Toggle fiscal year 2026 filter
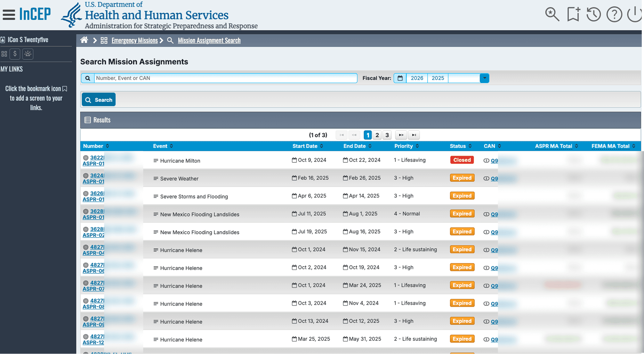 tap(417, 78)
